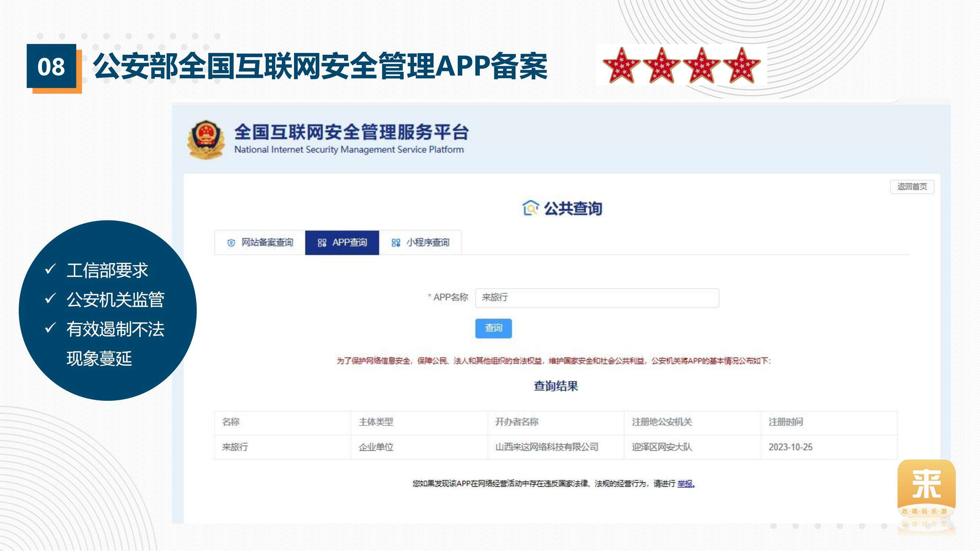Image resolution: width=980 pixels, height=551 pixels.
Task: Click the shield icon beside 网站备案查询
Action: coord(231,242)
